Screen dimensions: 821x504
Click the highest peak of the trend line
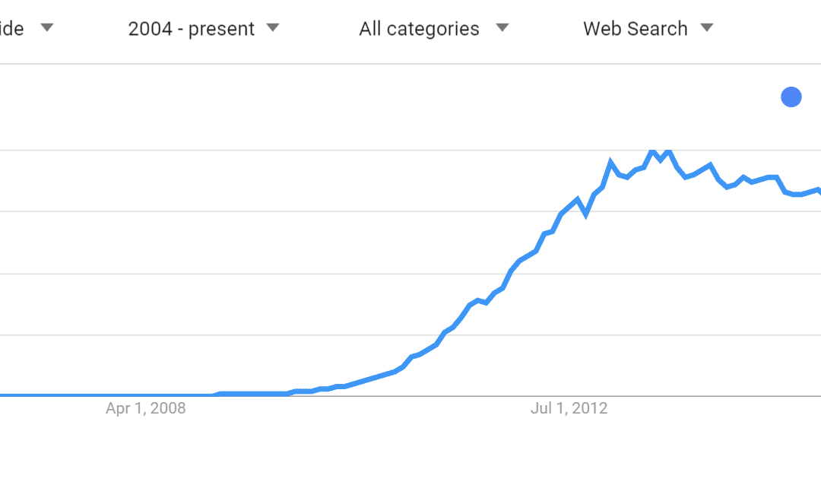coord(652,152)
